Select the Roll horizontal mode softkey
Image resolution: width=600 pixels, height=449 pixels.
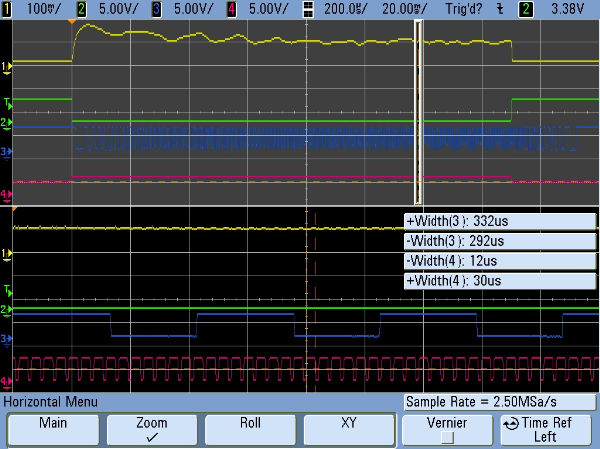(x=250, y=430)
